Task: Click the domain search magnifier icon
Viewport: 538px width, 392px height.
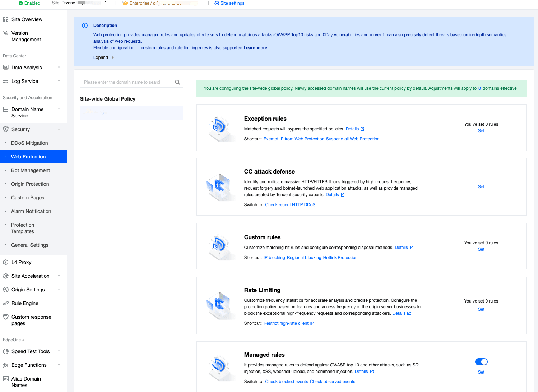Action: (x=177, y=82)
